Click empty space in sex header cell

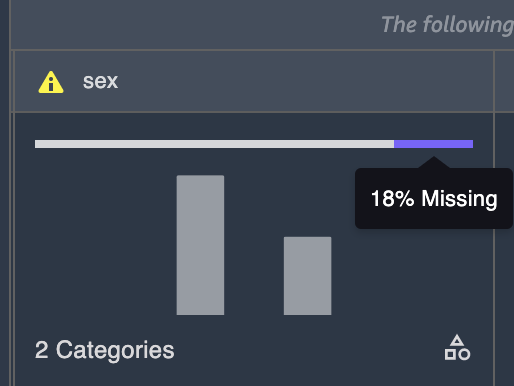coord(300,81)
